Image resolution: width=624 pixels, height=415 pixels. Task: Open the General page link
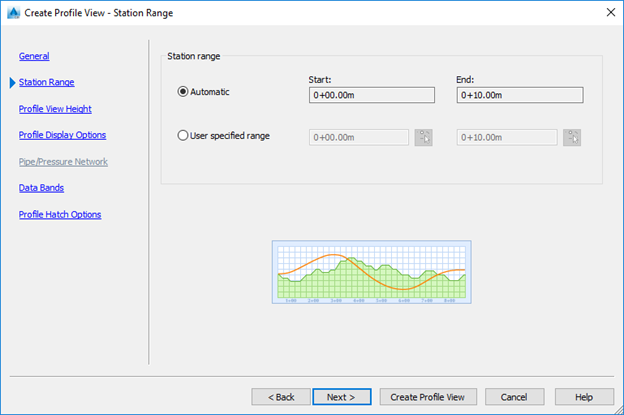34,56
